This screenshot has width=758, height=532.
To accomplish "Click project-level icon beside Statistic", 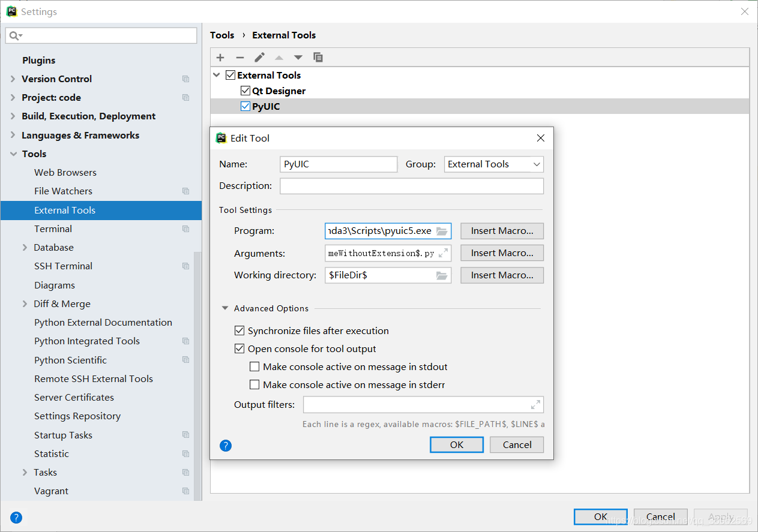I will pyautogui.click(x=186, y=453).
